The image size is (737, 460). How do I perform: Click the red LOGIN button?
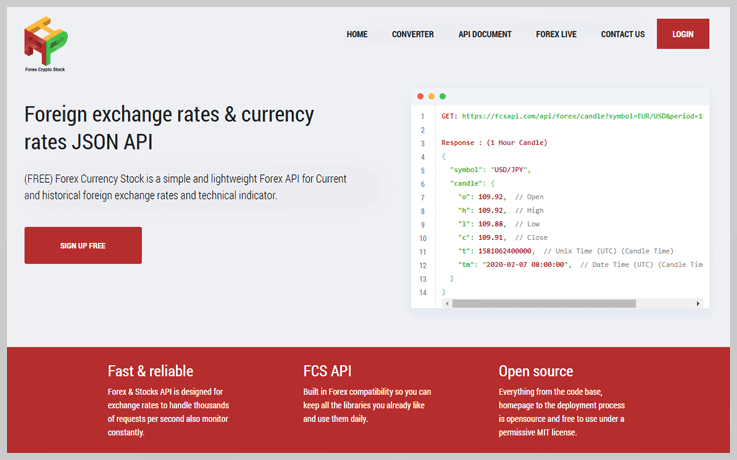coord(683,34)
